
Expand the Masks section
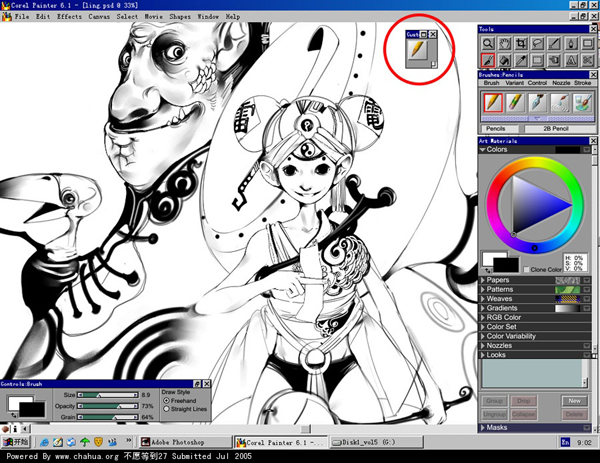[483, 427]
